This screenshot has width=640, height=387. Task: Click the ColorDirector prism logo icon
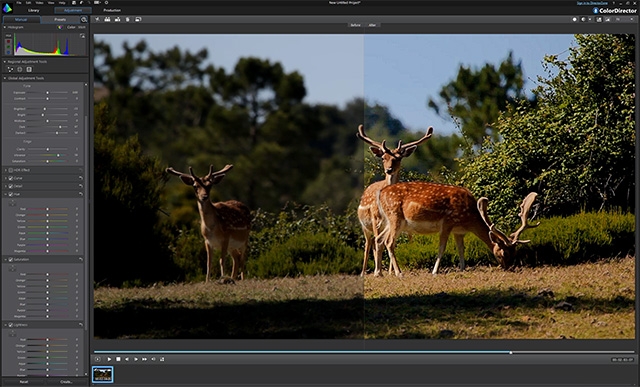(7, 8)
